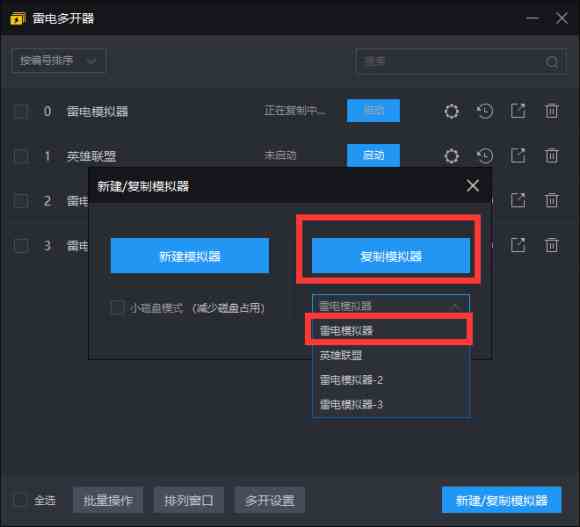Viewport: 580px width, 527px height.
Task: Close the 新建/复制模拟器 dialog
Action: pyautogui.click(x=472, y=185)
